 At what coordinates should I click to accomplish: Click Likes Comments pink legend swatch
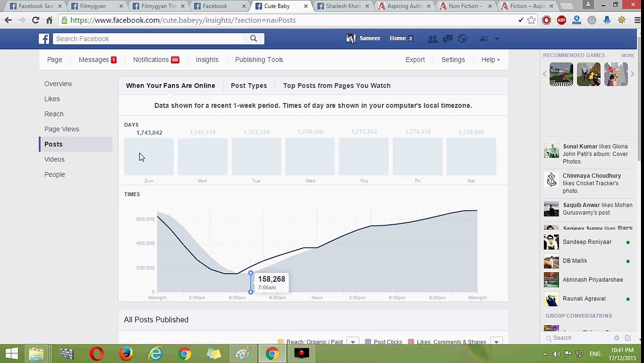coord(411,342)
